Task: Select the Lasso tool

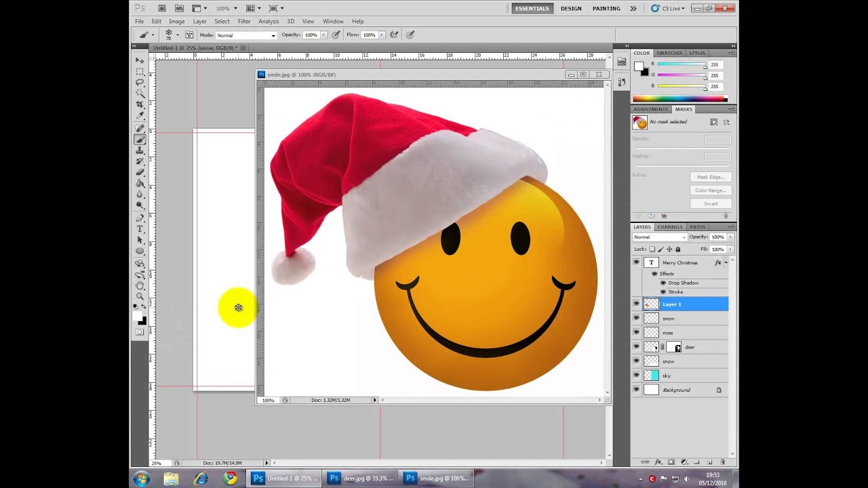Action: point(140,82)
